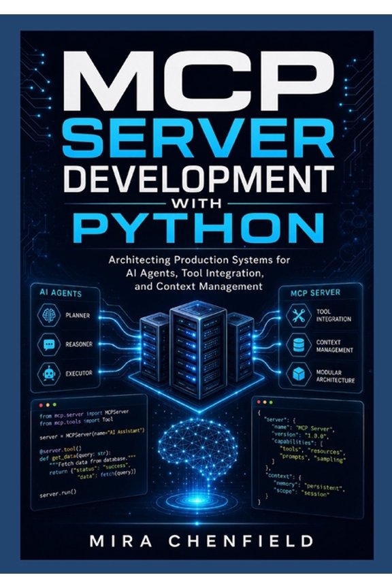Click the blue PYTHON title word
Image resolution: width=392 pixels, height=588 pixels.
coord(199,228)
